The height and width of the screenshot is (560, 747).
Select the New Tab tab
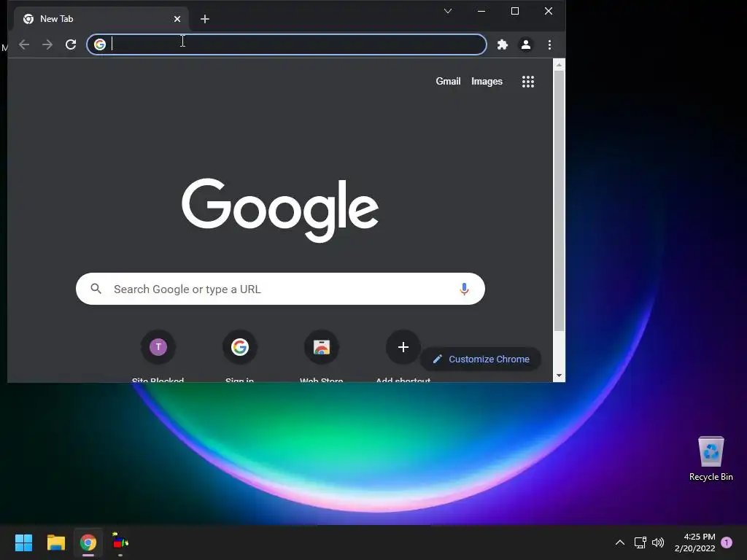pyautogui.click(x=101, y=19)
